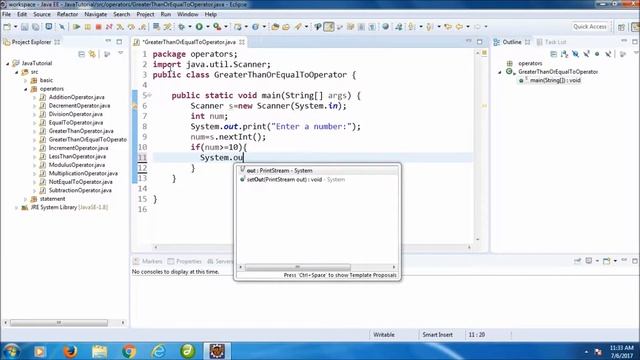Open the File menu
This screenshot has width=640, height=360.
click(7, 14)
